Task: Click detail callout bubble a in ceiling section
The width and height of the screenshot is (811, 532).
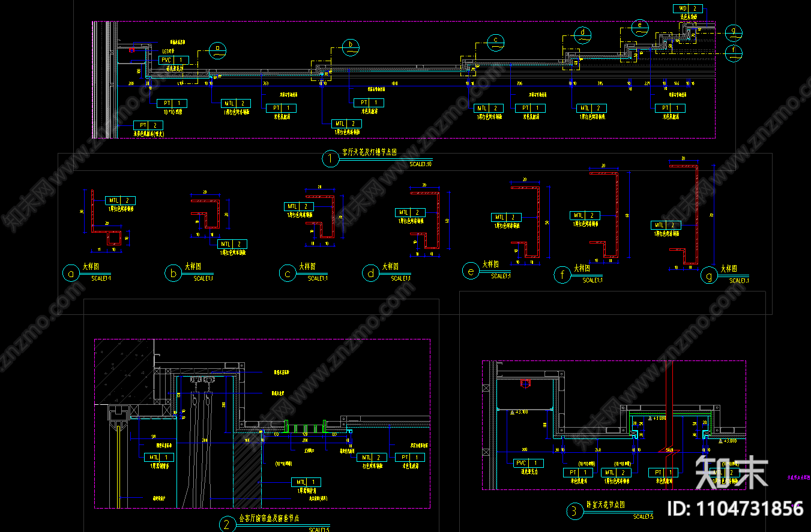Action: tap(217, 51)
